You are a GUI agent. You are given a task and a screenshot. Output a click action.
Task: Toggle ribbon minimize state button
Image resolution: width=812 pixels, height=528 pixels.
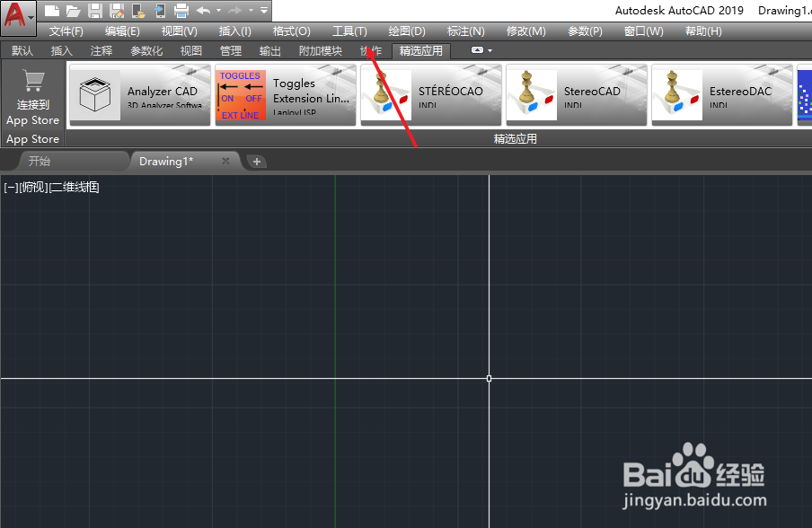478,50
